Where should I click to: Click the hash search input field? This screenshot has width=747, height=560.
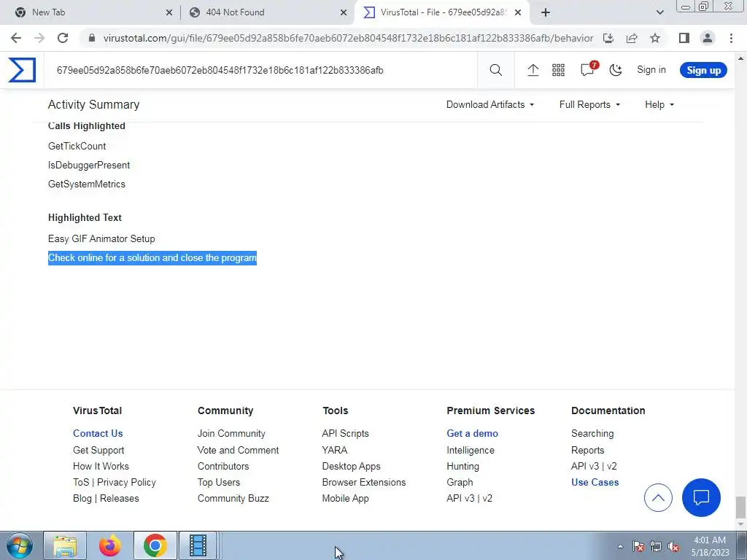coord(262,71)
